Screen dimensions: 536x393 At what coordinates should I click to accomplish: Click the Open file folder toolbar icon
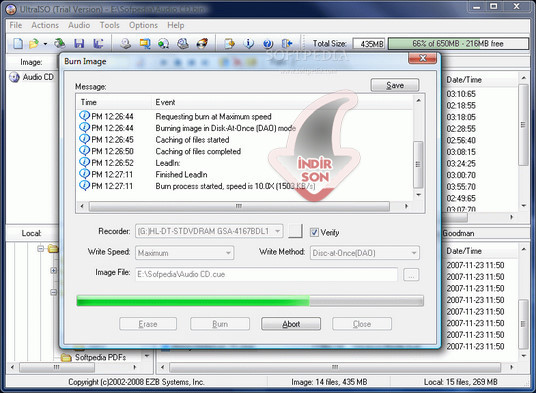click(34, 43)
